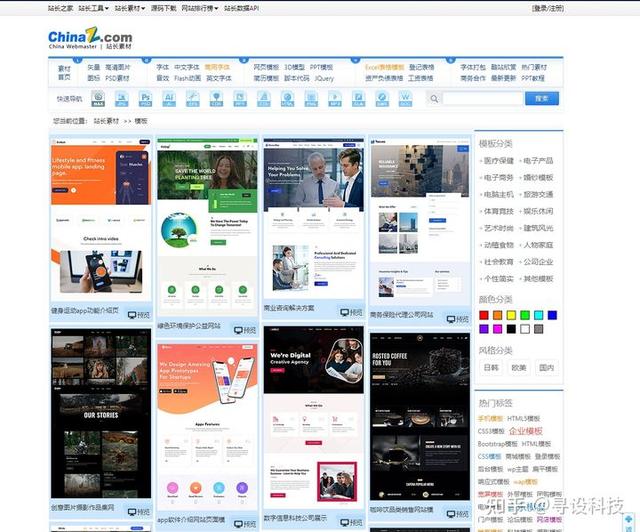Select the green color swatch filter
640x532 pixels.
pos(525,315)
